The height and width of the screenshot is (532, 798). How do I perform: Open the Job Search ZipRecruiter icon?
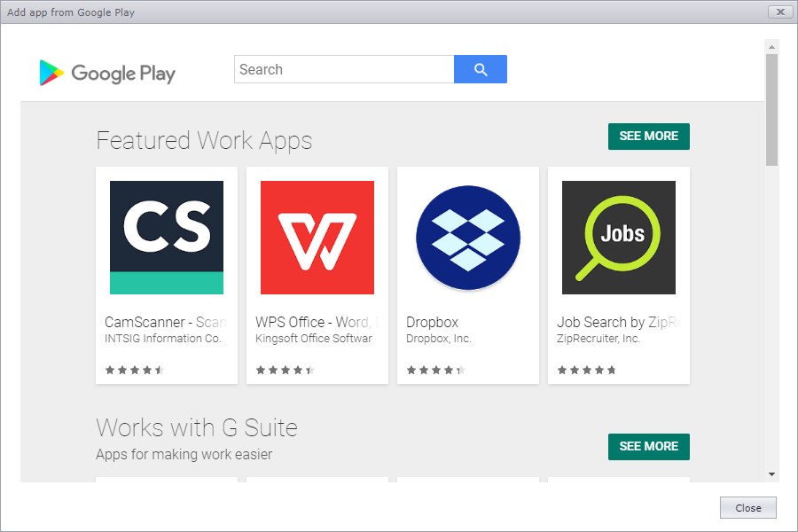tap(618, 238)
